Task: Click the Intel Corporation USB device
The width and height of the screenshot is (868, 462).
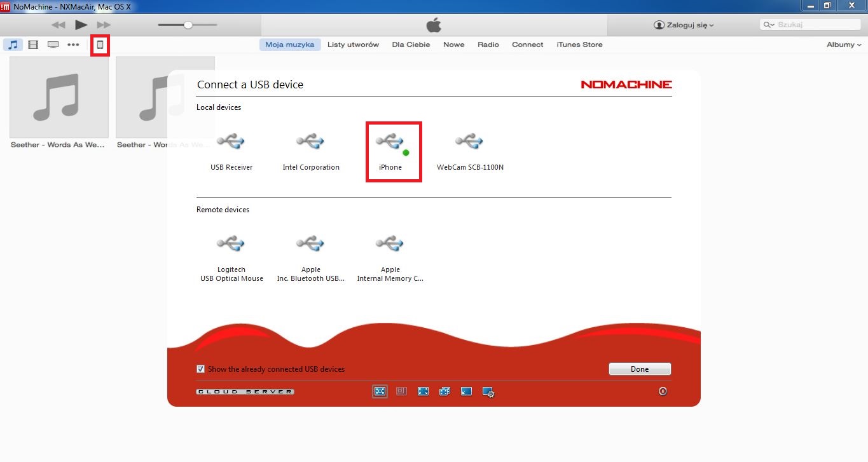Action: 311,152
